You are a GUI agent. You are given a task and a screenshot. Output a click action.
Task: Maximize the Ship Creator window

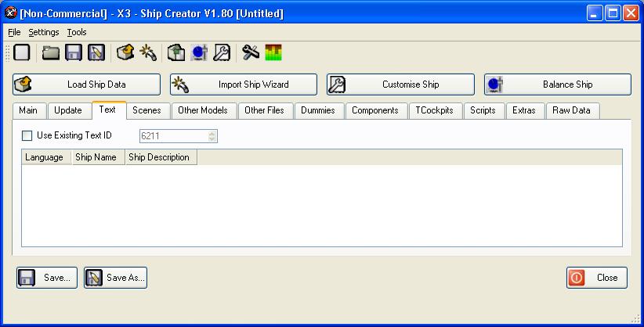coord(613,13)
